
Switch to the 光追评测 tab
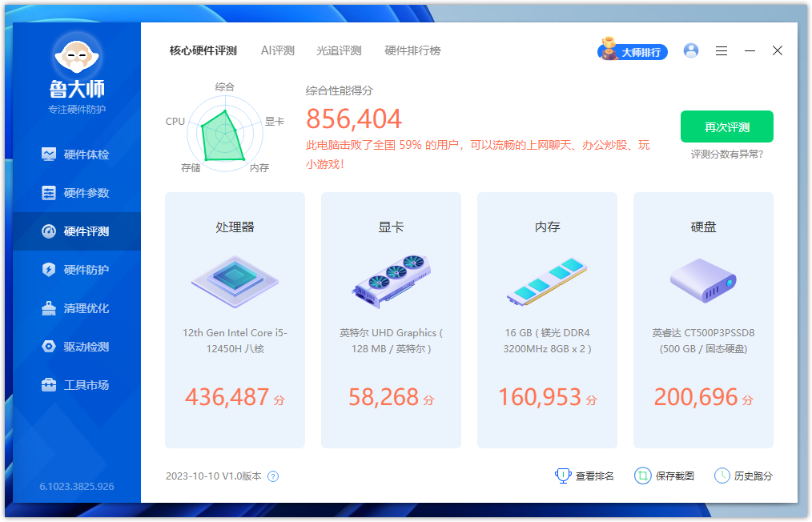pyautogui.click(x=339, y=50)
